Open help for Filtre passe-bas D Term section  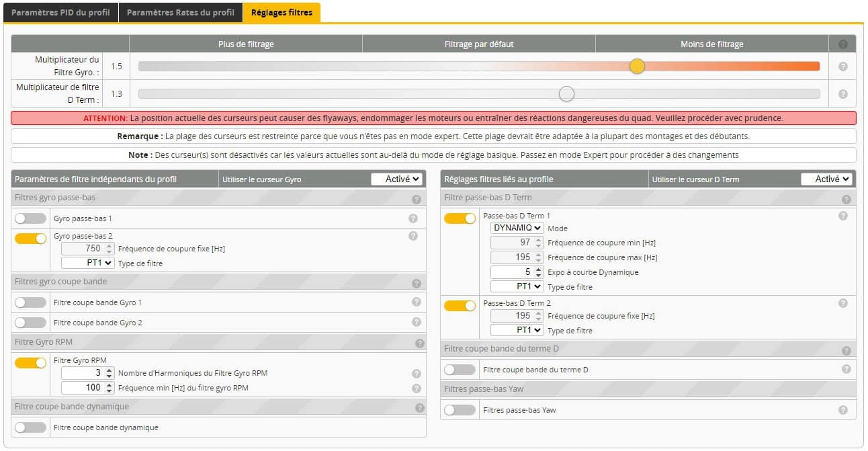click(846, 200)
